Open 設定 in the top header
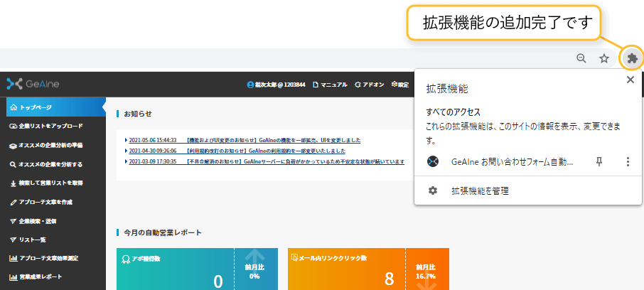This screenshot has height=290, width=644. click(x=400, y=85)
